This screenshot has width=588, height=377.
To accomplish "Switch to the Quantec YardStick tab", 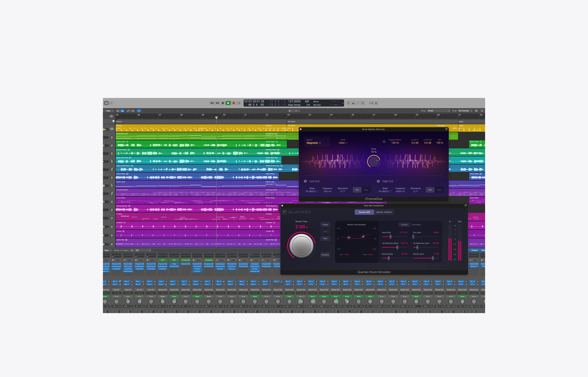I will click(x=384, y=212).
